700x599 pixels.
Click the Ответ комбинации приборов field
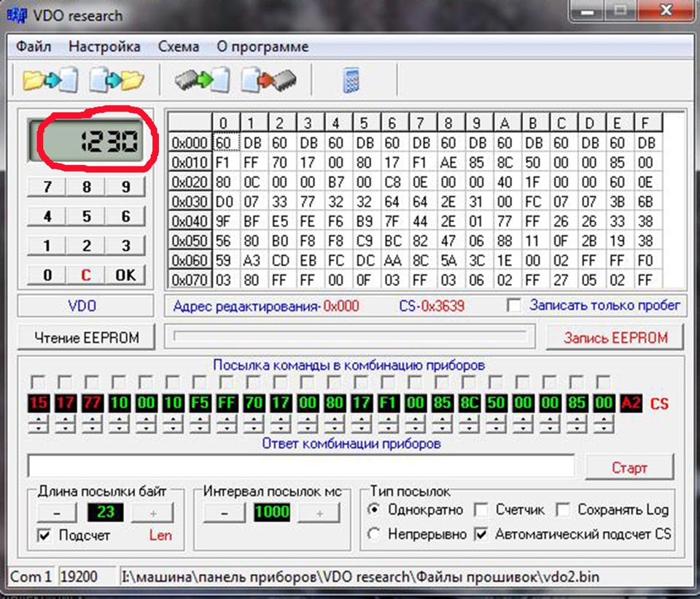pyautogui.click(x=301, y=466)
